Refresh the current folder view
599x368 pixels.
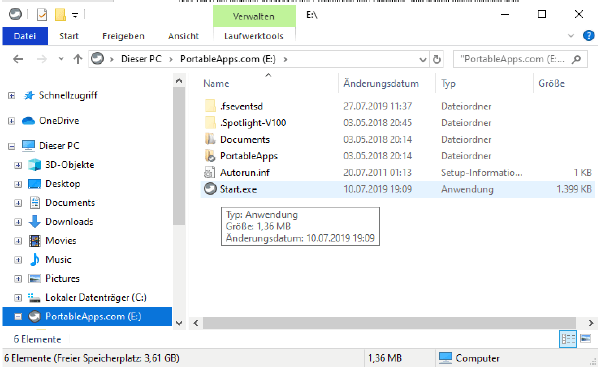click(437, 59)
